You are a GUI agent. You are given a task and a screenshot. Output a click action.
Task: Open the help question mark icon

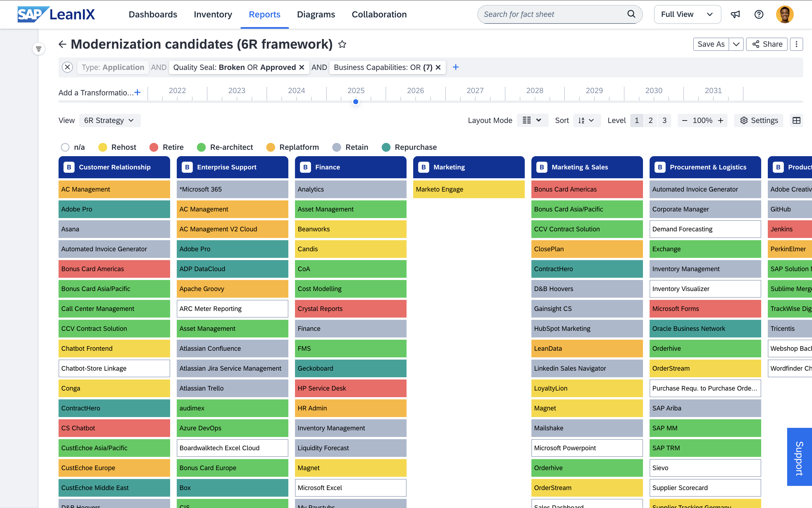759,14
